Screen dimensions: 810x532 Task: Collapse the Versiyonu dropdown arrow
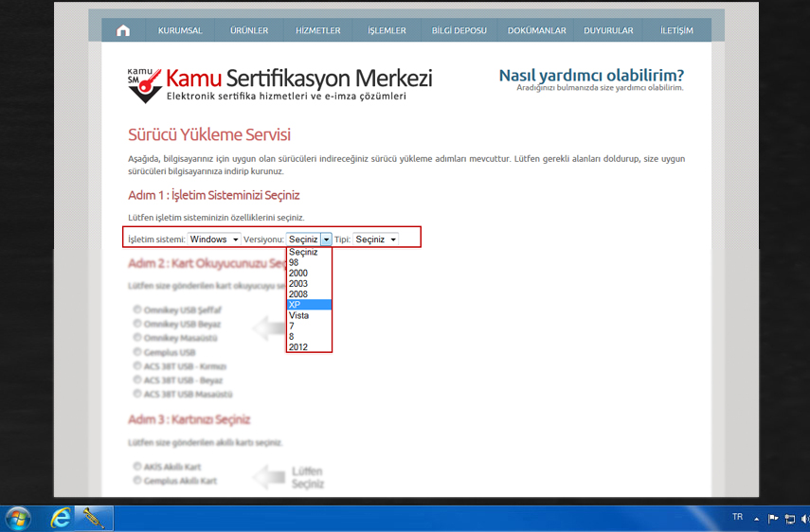point(326,239)
